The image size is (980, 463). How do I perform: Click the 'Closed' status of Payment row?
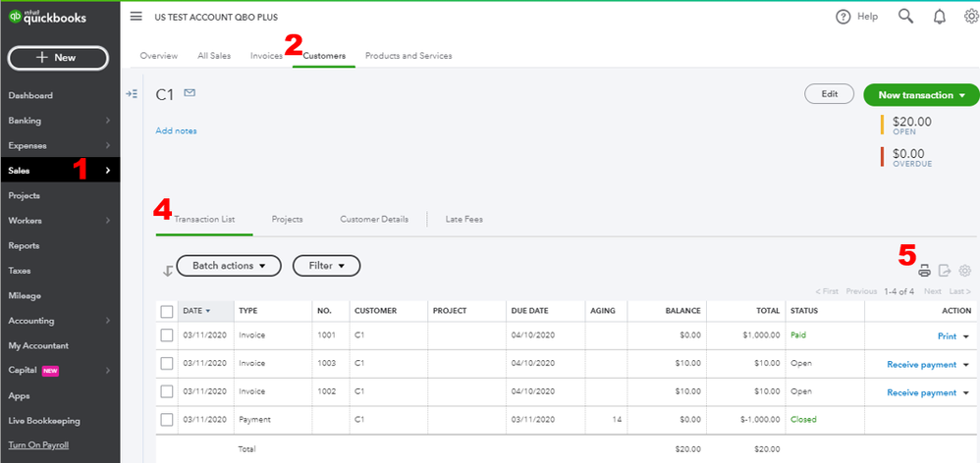point(804,419)
